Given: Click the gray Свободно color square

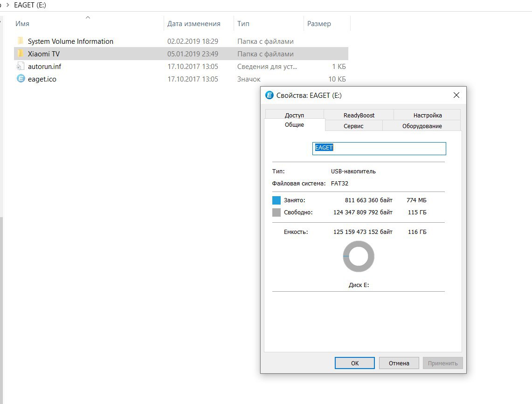Looking at the screenshot, I should pyautogui.click(x=276, y=212).
